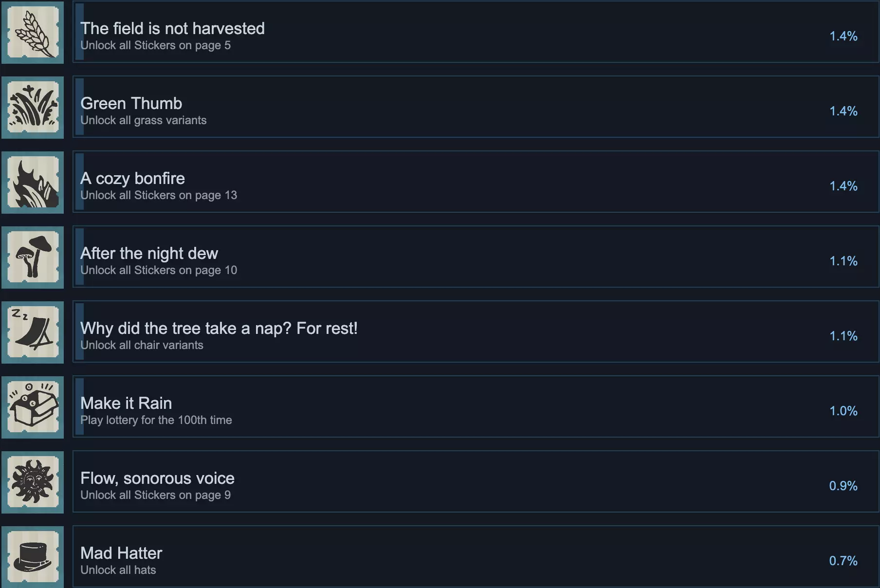Click the 'After the night dew' title
Viewport: 880px width, 588px height.
click(x=149, y=253)
